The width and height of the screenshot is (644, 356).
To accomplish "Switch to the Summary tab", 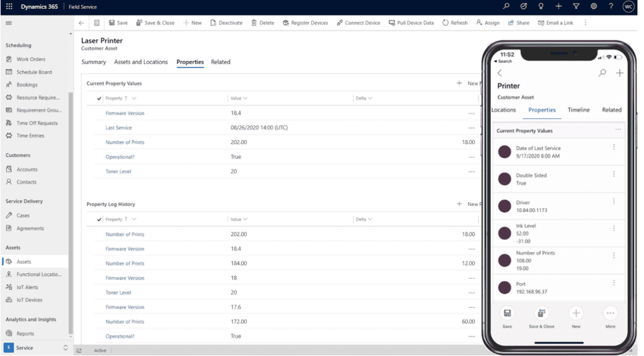I will (93, 62).
